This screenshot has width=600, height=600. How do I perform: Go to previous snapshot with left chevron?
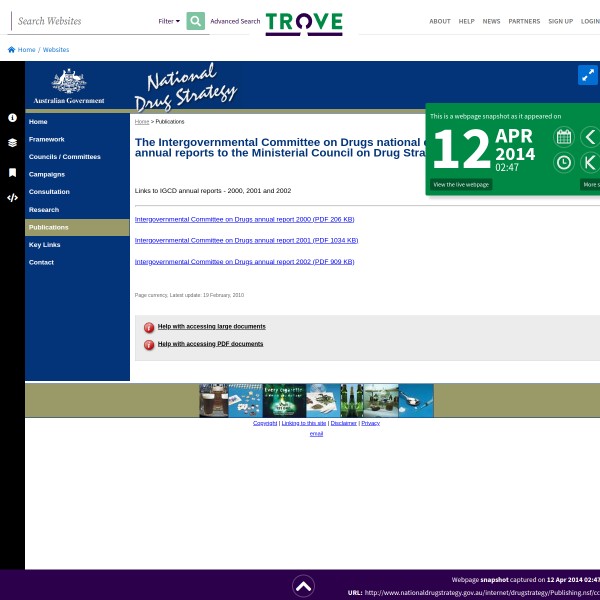[x=590, y=137]
